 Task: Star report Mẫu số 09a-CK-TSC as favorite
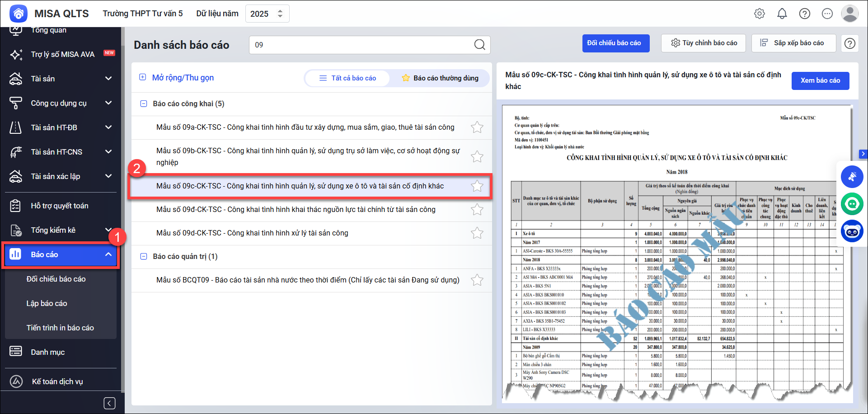(x=477, y=127)
